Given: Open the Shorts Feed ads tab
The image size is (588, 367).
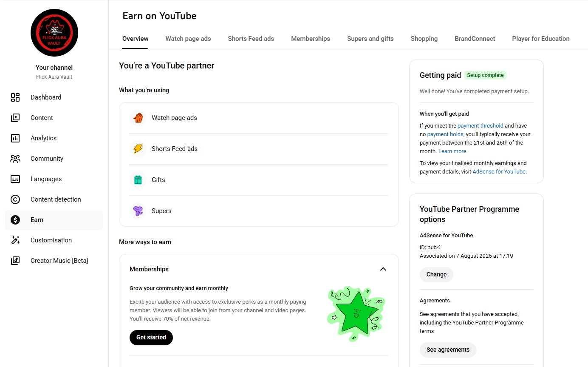Looking at the screenshot, I should pyautogui.click(x=251, y=39).
